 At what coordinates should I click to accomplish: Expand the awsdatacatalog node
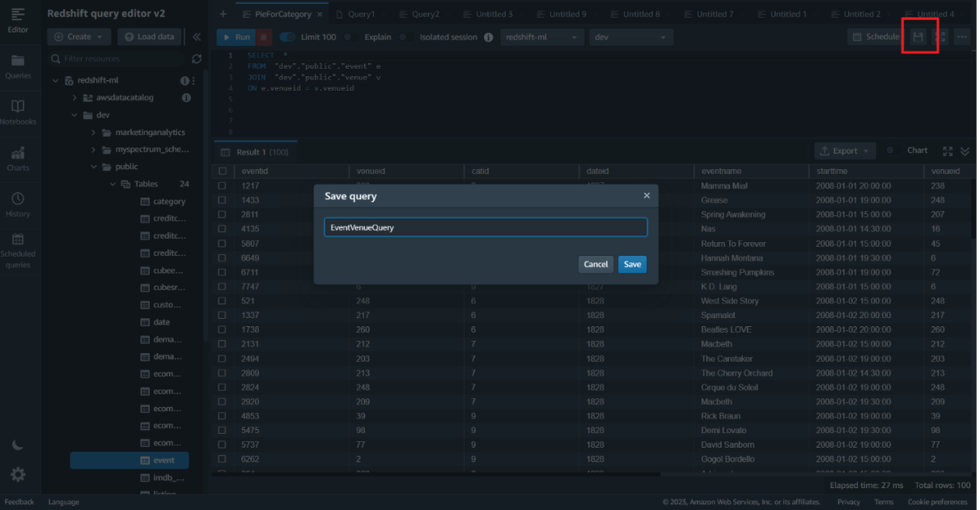(74, 98)
